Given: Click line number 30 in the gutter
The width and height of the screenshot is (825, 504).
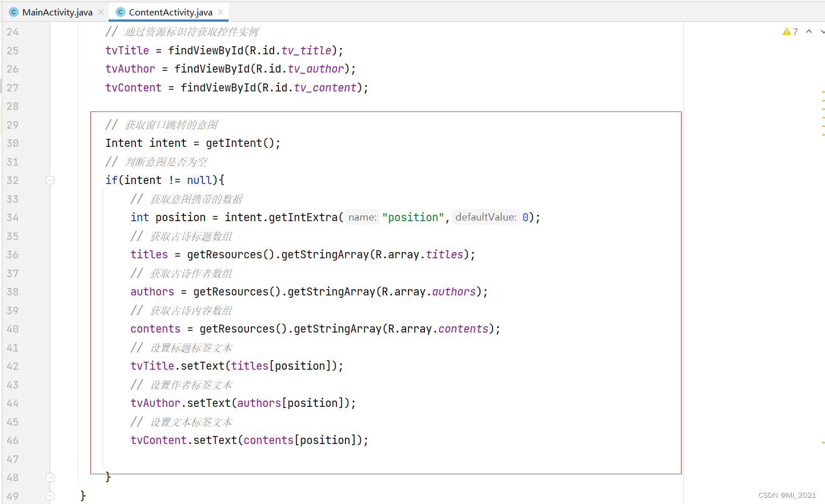Looking at the screenshot, I should click(x=13, y=143).
